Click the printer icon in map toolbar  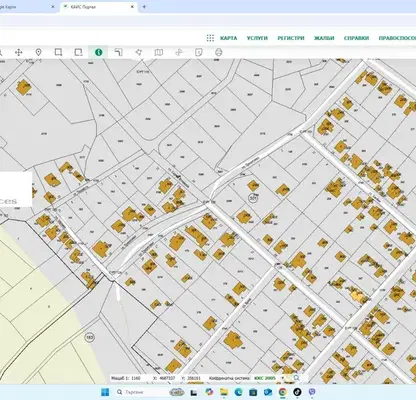point(218,52)
